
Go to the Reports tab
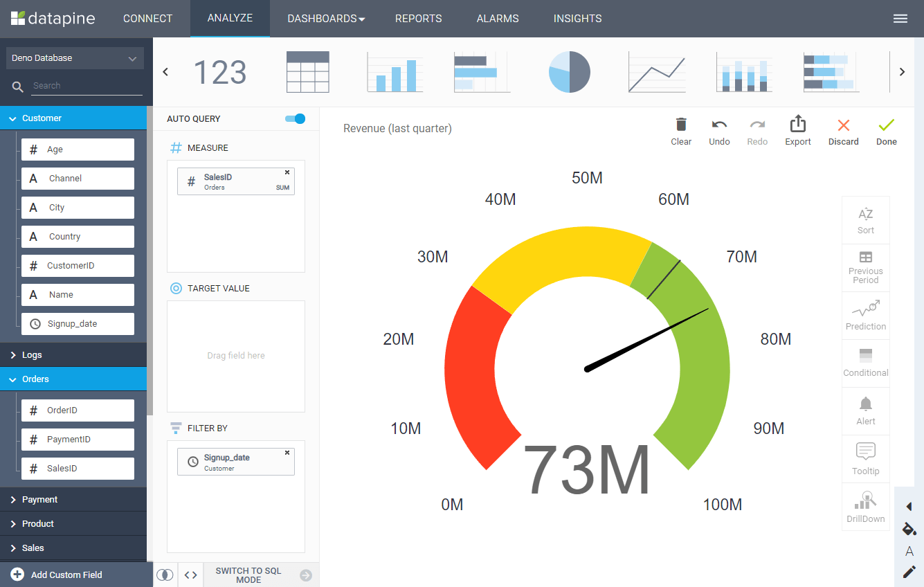click(418, 19)
